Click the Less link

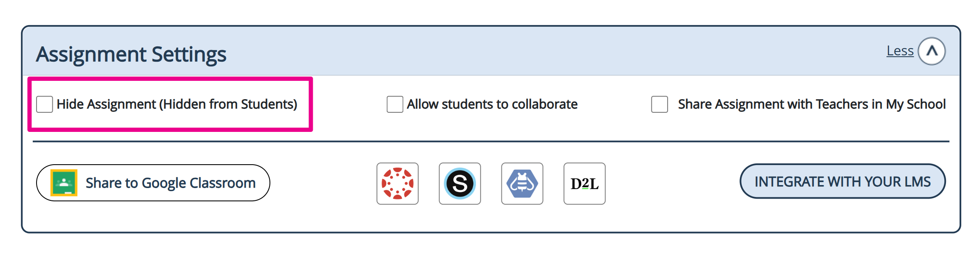[x=900, y=51]
